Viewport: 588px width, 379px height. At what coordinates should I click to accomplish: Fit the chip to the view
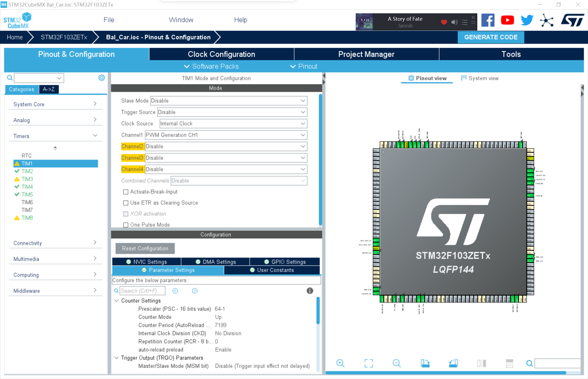(x=369, y=363)
